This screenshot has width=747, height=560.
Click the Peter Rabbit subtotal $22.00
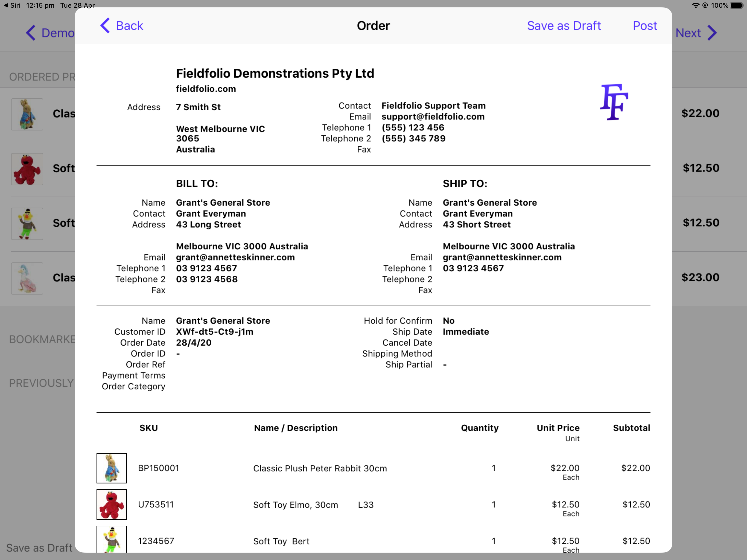click(x=635, y=468)
